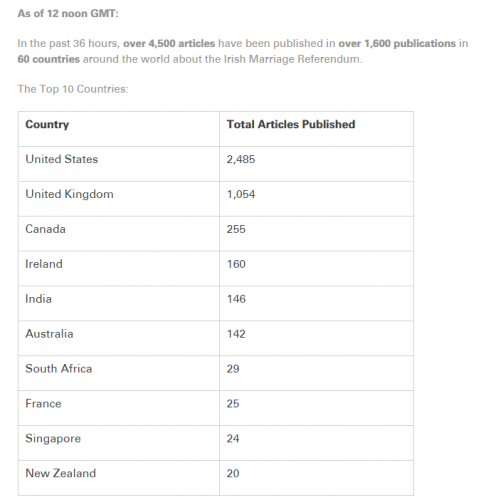The image size is (481, 500).
Task: Click the Total Articles Published header
Action: tap(291, 124)
